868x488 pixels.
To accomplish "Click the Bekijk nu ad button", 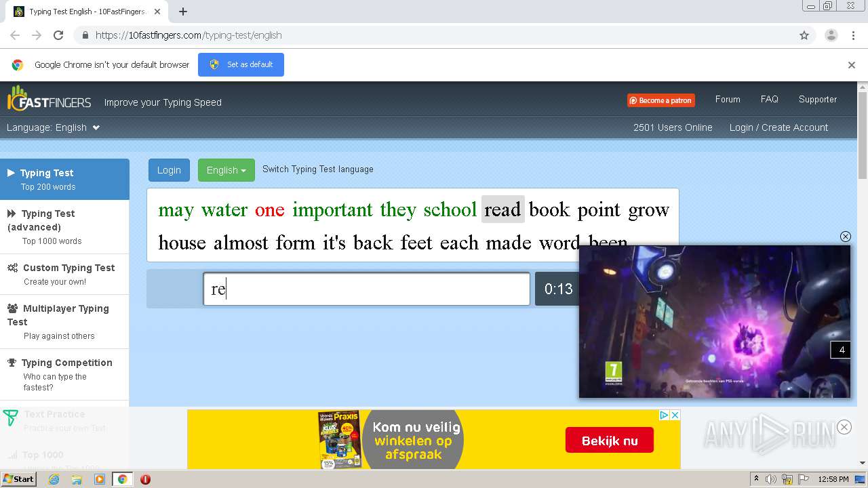I will coord(610,441).
